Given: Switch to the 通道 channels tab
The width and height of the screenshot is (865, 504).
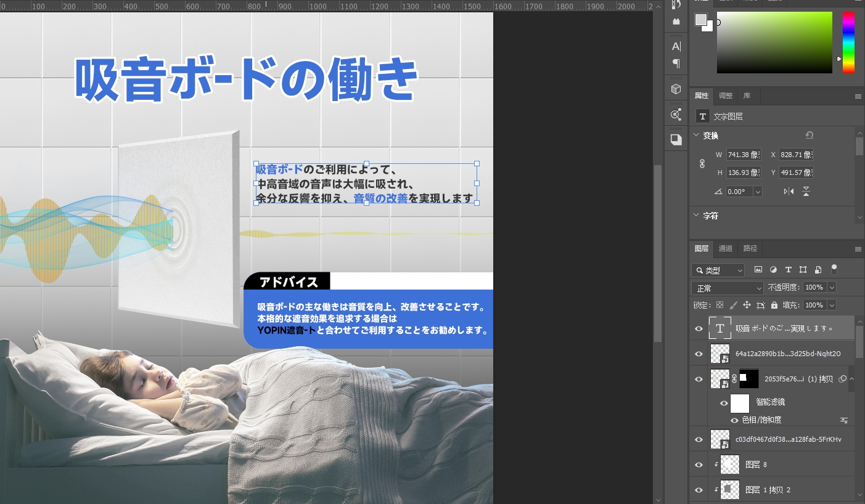Looking at the screenshot, I should tap(726, 248).
